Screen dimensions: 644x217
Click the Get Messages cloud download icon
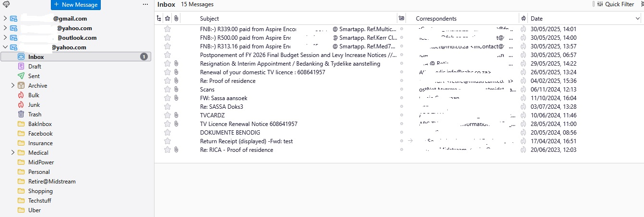(x=6, y=4)
